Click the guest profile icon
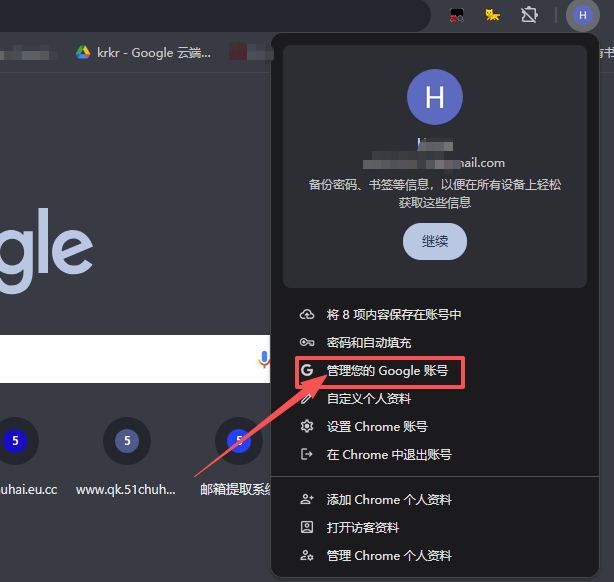Screen dimensions: 614x582 pos(307,527)
